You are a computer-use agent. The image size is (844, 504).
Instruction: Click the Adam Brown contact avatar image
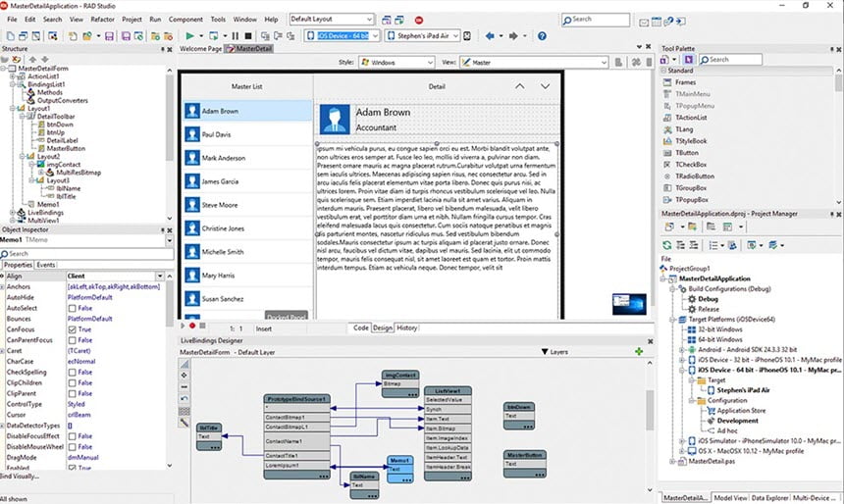335,119
